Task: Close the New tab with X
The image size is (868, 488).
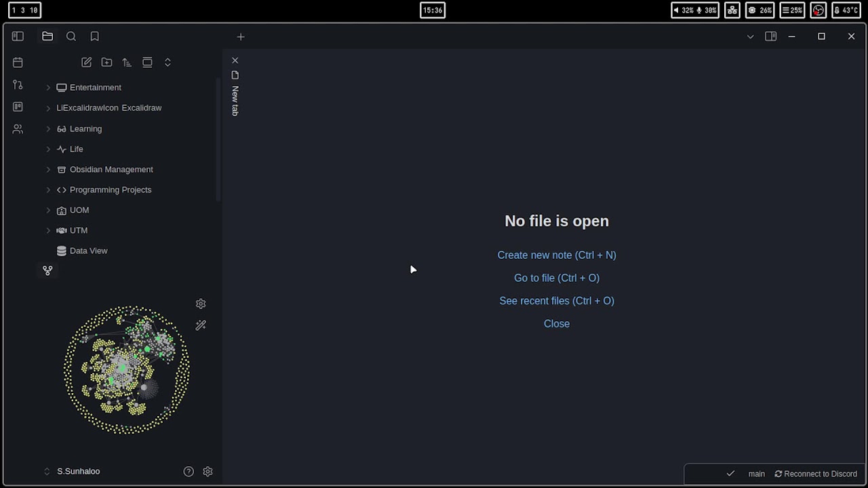Action: 235,60
